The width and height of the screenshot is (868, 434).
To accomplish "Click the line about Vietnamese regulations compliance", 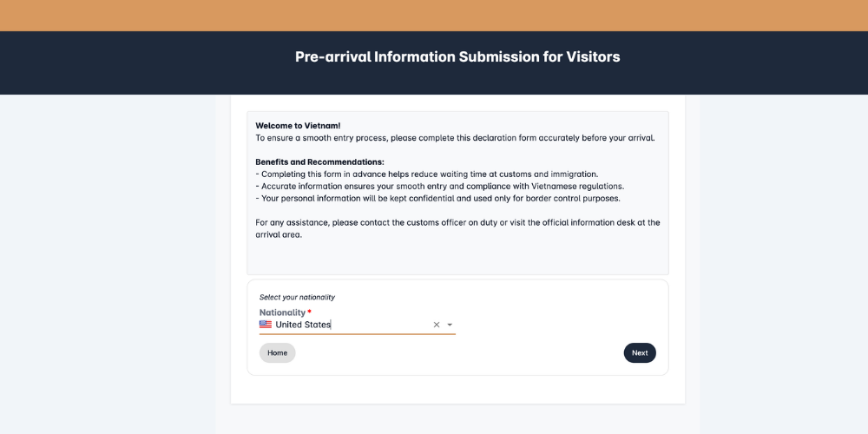I will pos(439,187).
